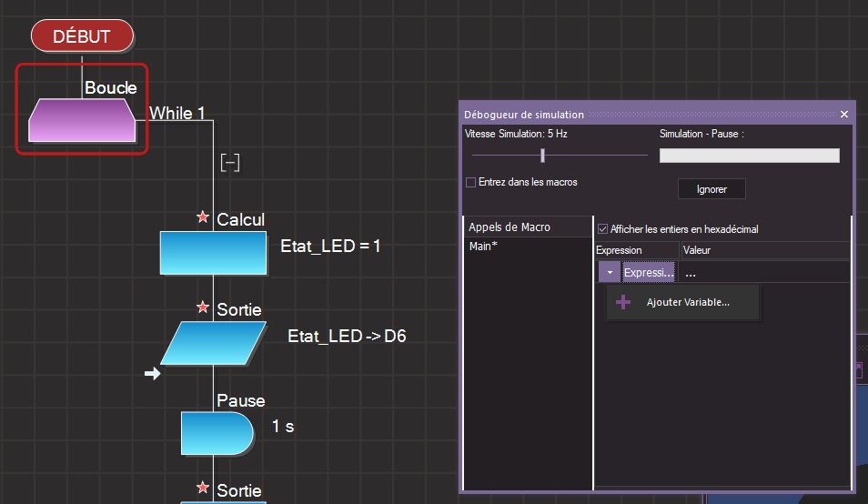Click the Pause label text

click(241, 400)
